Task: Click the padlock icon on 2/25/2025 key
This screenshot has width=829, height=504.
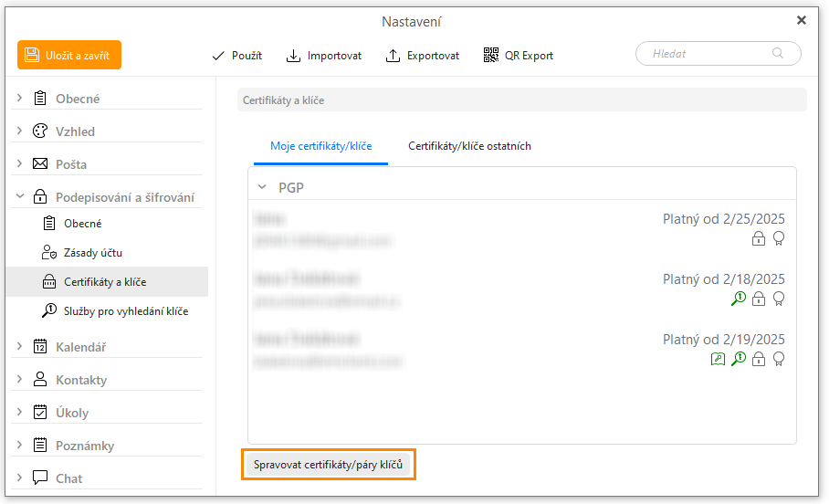Action: point(758,238)
